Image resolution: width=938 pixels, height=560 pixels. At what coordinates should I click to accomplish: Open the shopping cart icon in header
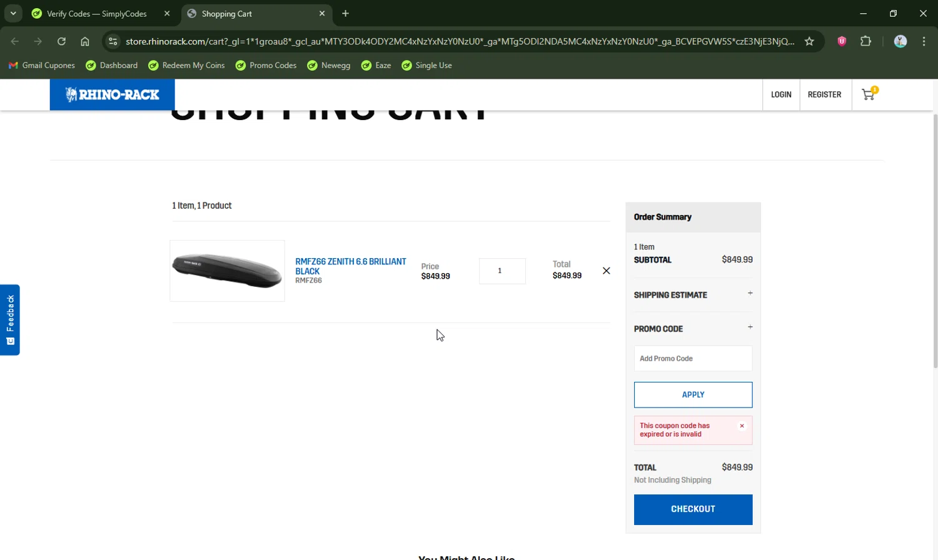(x=869, y=94)
